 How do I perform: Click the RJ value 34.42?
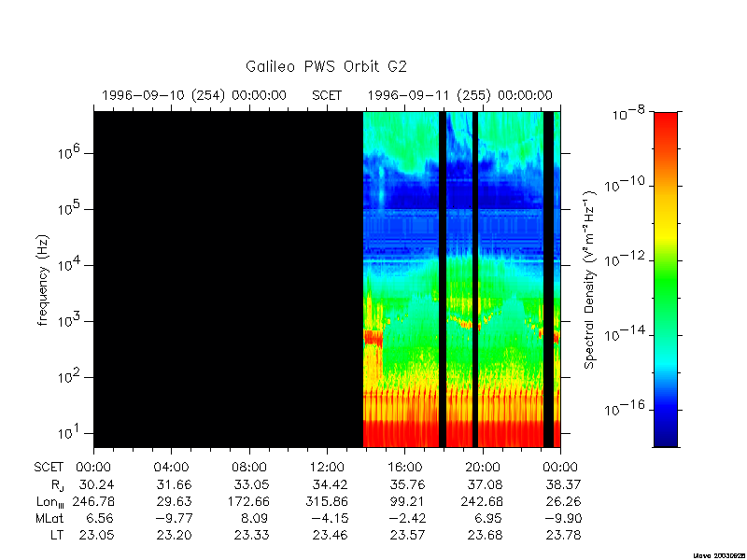pyautogui.click(x=330, y=484)
